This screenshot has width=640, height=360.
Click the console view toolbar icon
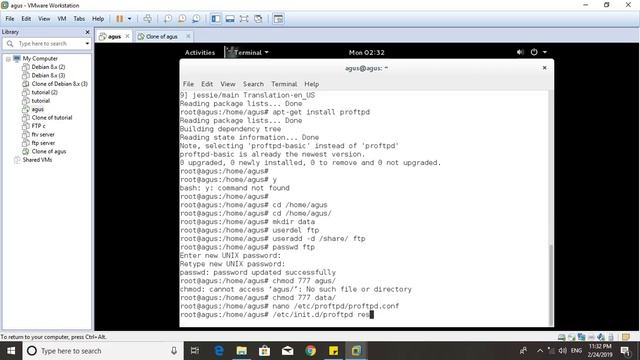point(278,19)
